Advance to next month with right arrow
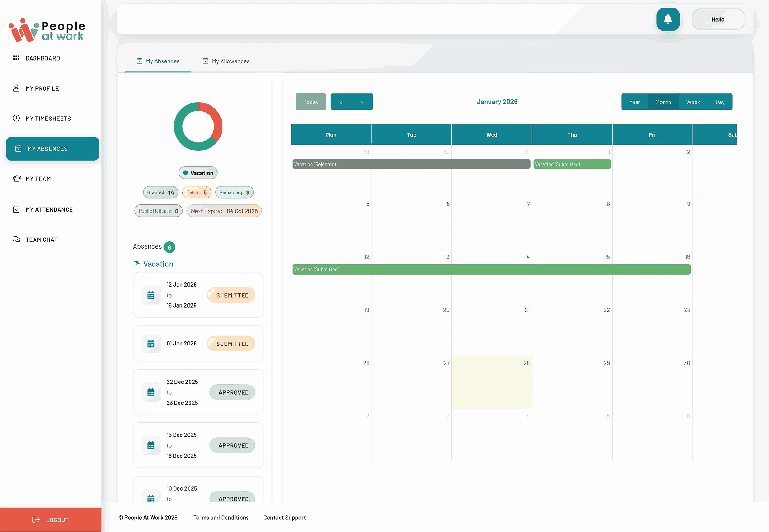The height and width of the screenshot is (532, 769). click(362, 102)
